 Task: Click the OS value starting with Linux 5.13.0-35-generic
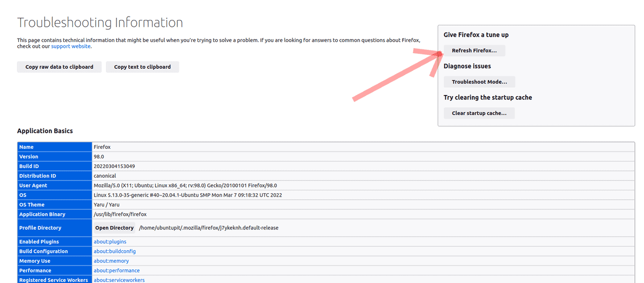188,195
